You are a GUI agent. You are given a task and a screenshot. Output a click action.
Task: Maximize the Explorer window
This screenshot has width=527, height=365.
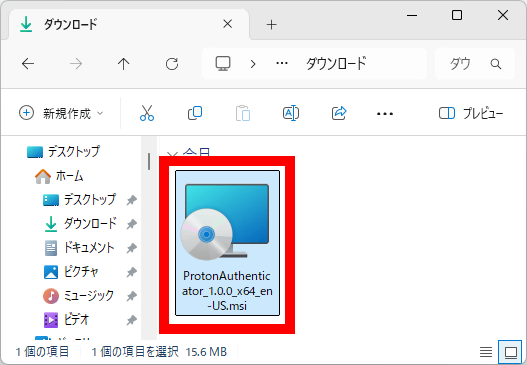457,15
